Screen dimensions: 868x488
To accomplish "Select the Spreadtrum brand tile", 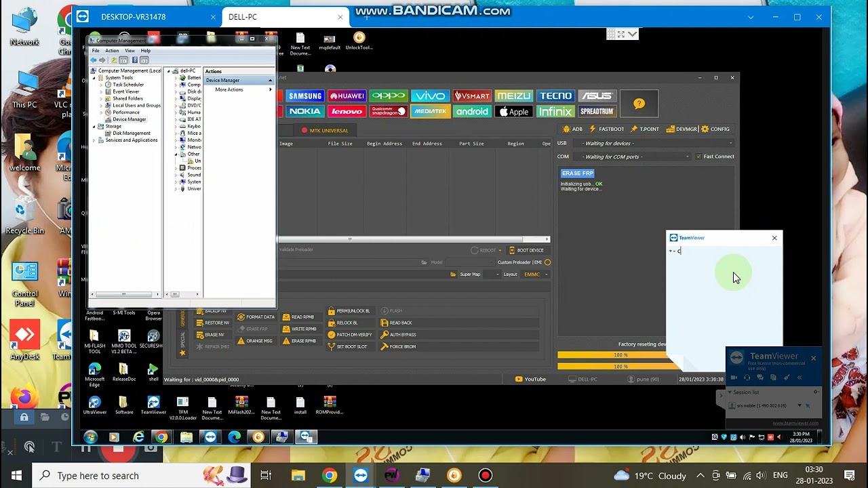I will [597, 111].
